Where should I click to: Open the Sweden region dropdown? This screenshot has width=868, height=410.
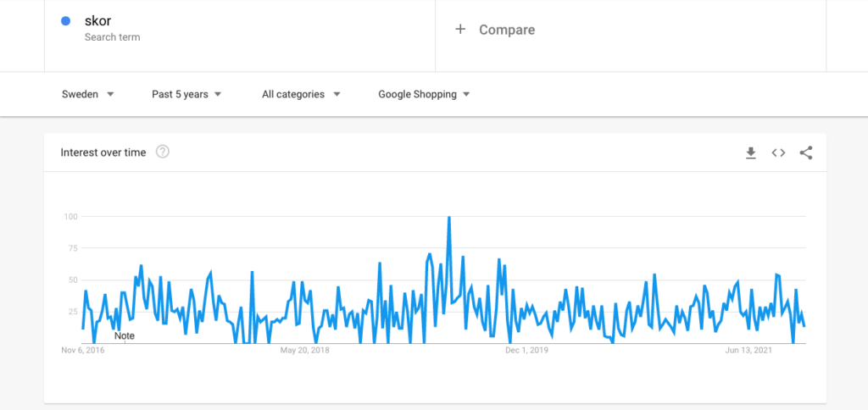coord(88,94)
